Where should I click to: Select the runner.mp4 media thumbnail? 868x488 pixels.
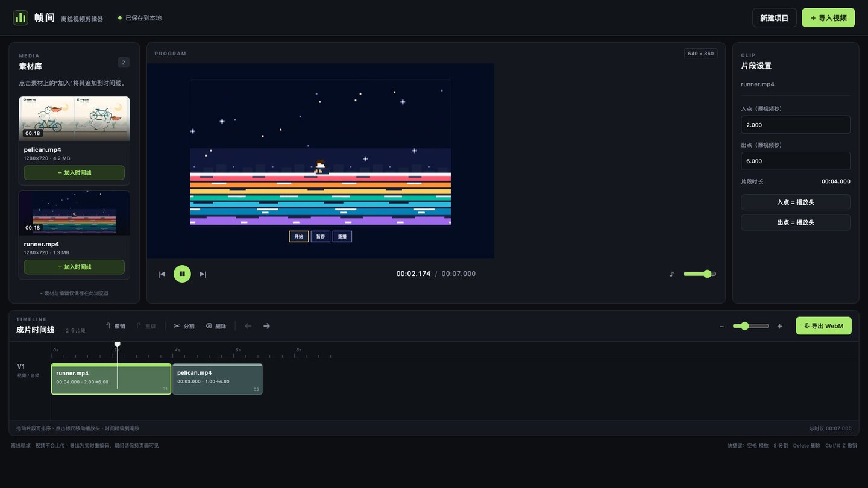[74, 213]
